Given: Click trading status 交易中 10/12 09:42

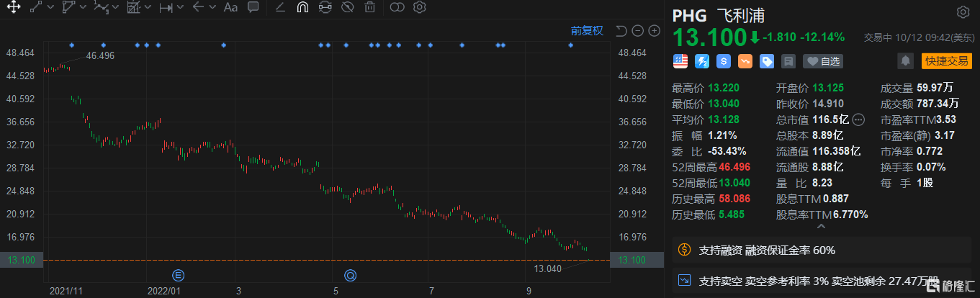Looking at the screenshot, I should [x=919, y=37].
